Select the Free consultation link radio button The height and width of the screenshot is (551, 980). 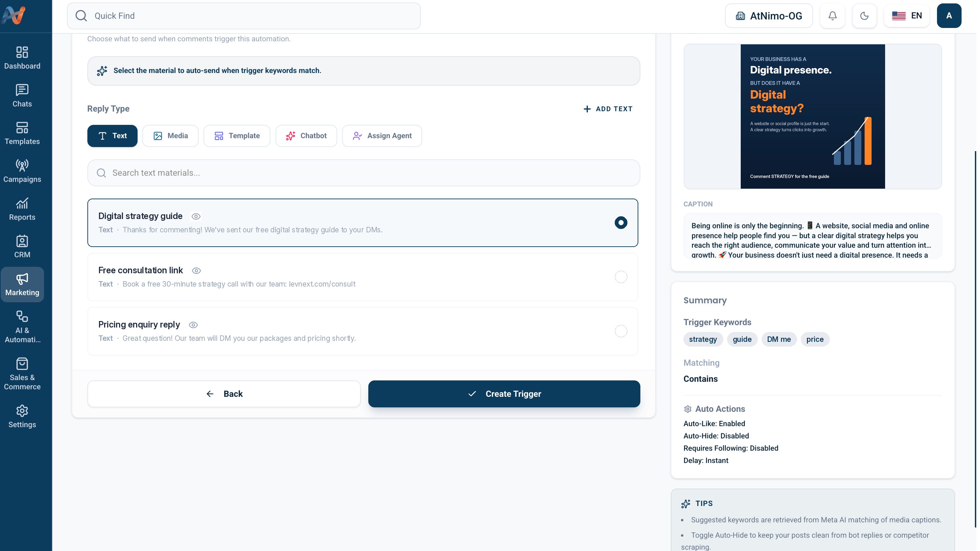point(621,277)
